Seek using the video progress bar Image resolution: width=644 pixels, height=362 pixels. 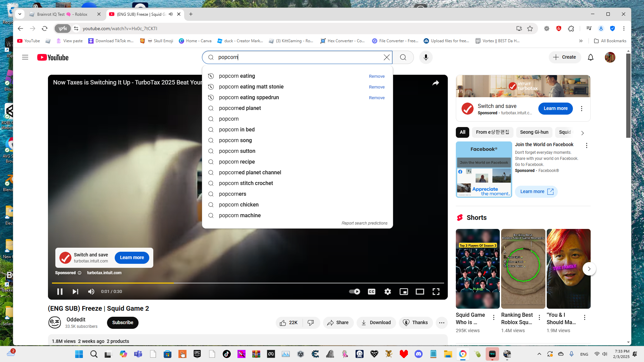tap(248, 283)
